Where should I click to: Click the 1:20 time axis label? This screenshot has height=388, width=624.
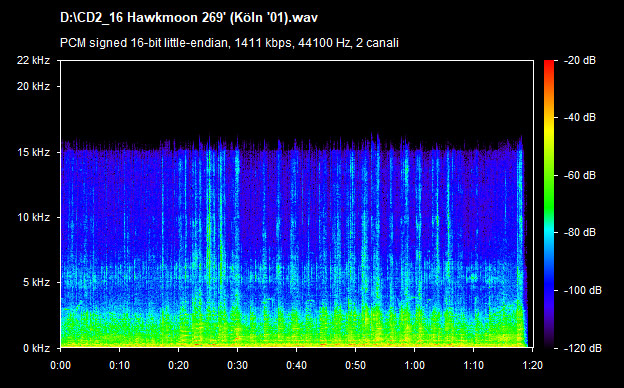[x=532, y=365]
